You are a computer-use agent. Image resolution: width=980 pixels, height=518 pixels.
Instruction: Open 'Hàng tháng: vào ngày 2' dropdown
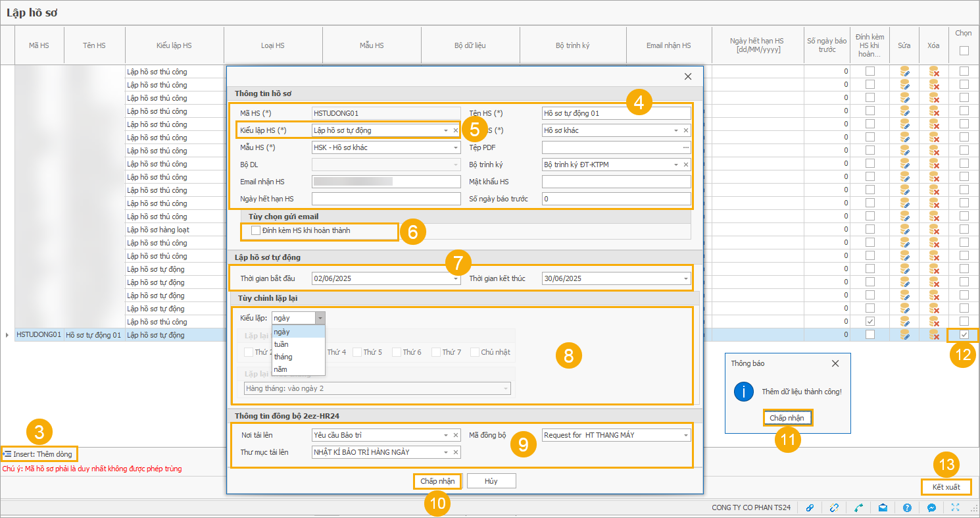(504, 388)
